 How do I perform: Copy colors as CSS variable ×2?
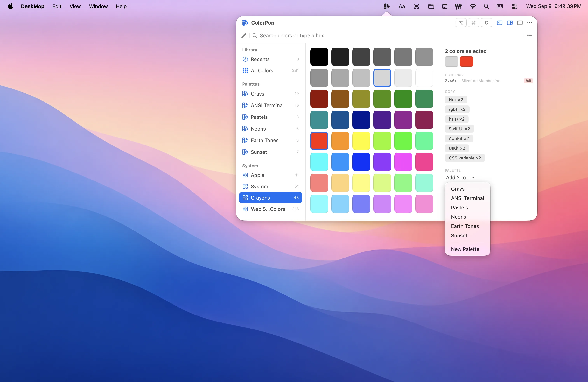[x=465, y=158]
